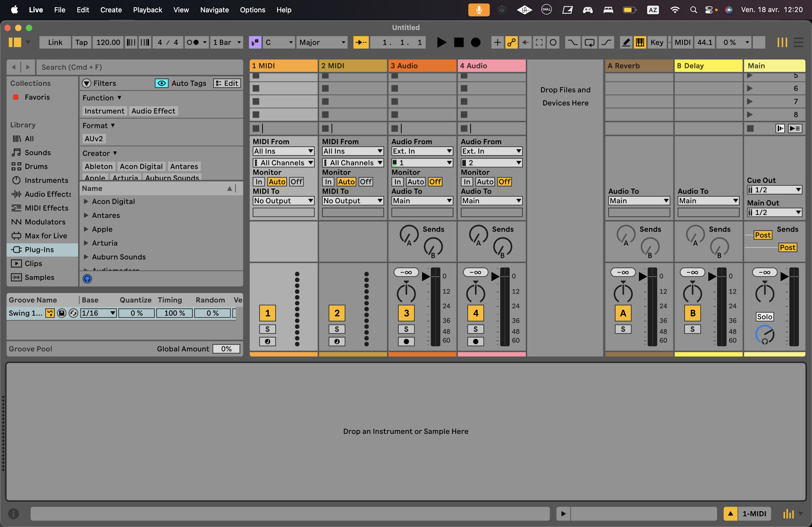
Task: Click the Play button in transport
Action: pos(441,42)
